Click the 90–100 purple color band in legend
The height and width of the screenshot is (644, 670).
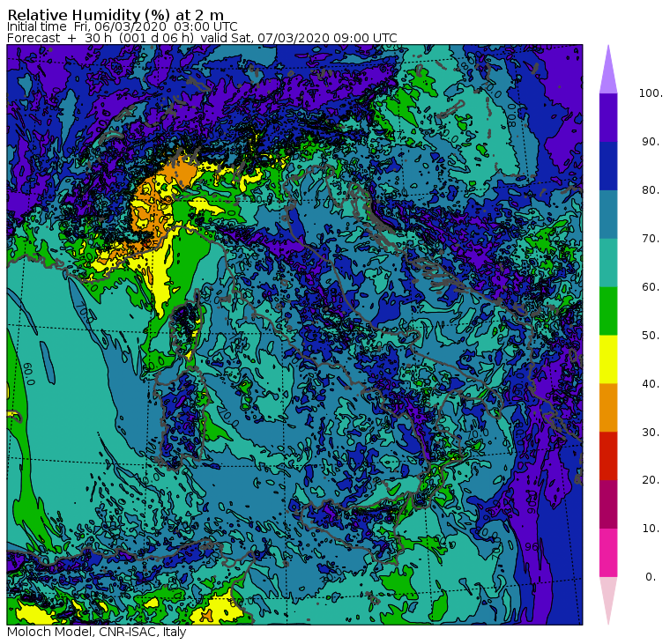pos(608,117)
